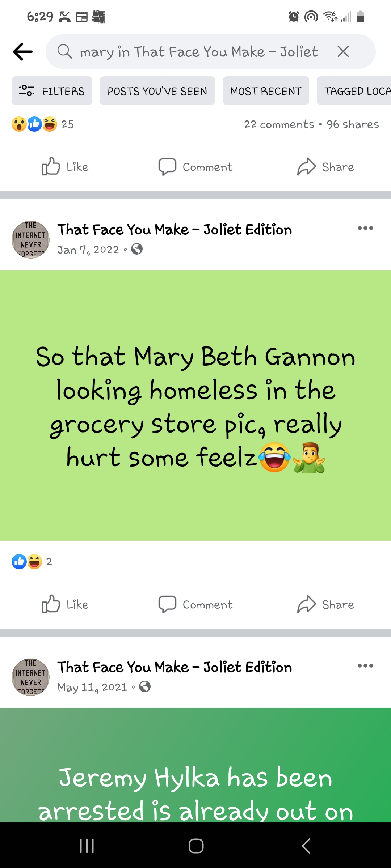Toggle the TAGGED LOCATION filter chip
The image size is (391, 868).
pyautogui.click(x=354, y=91)
